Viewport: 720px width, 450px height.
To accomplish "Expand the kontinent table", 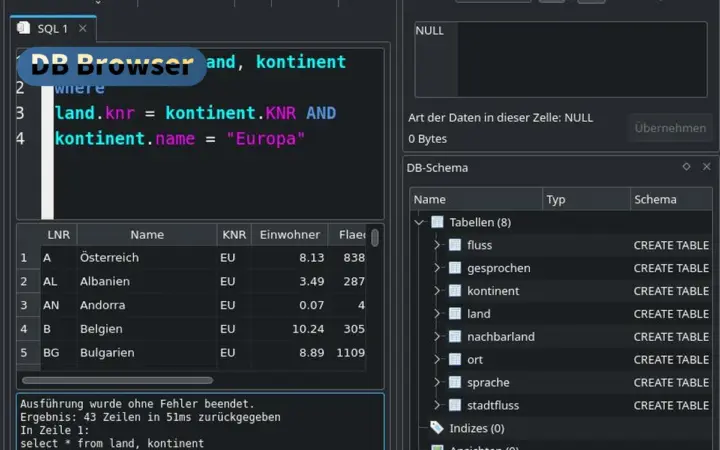I will 438,291.
